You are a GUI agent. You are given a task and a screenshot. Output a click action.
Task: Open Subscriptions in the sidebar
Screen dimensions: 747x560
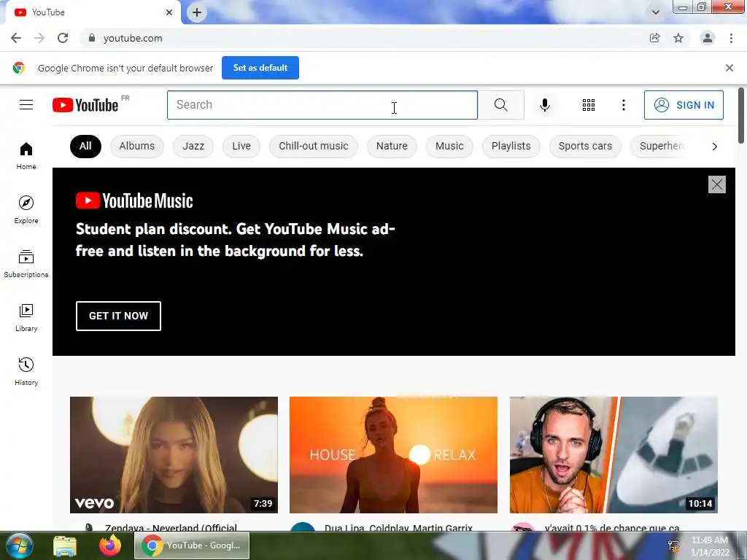tap(26, 263)
